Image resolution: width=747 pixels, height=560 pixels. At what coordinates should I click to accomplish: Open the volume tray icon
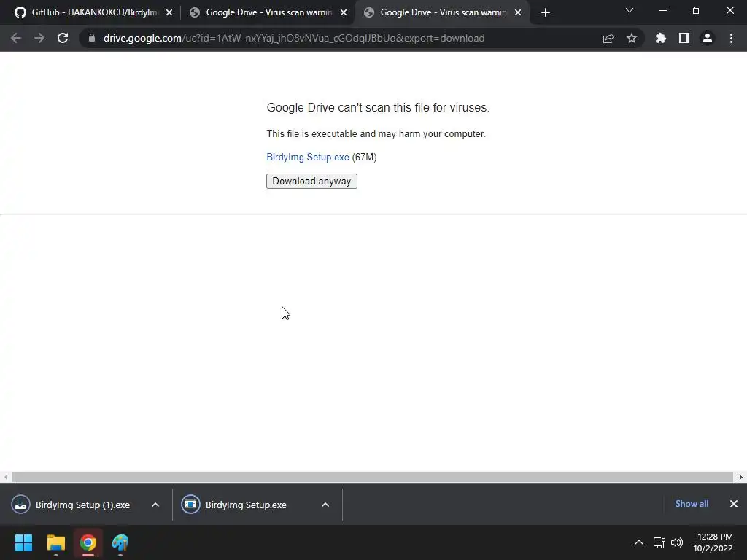(x=677, y=542)
